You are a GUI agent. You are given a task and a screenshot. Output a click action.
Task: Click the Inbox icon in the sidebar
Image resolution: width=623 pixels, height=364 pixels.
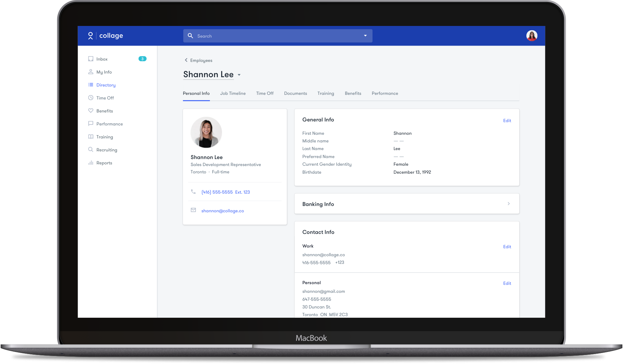pyautogui.click(x=91, y=59)
